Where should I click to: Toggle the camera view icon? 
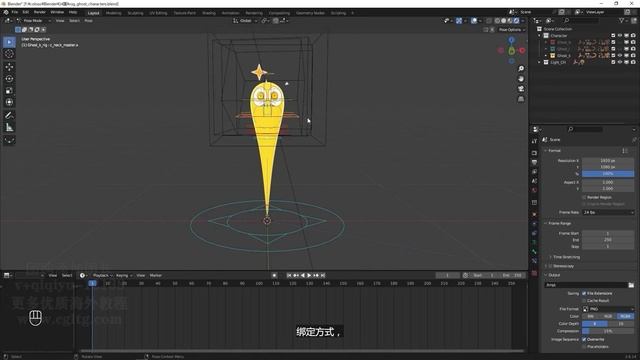point(521,89)
